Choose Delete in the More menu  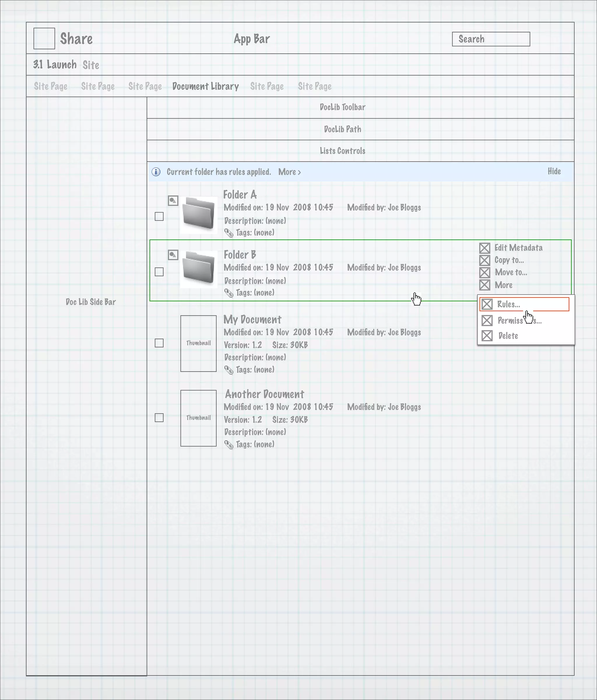tap(508, 336)
